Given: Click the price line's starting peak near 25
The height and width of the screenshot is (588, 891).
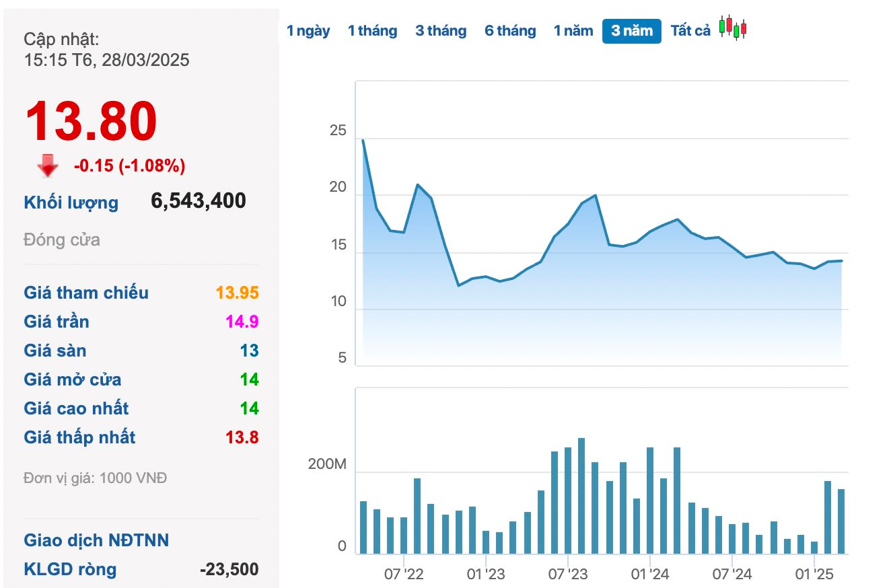Looking at the screenshot, I should (363, 141).
